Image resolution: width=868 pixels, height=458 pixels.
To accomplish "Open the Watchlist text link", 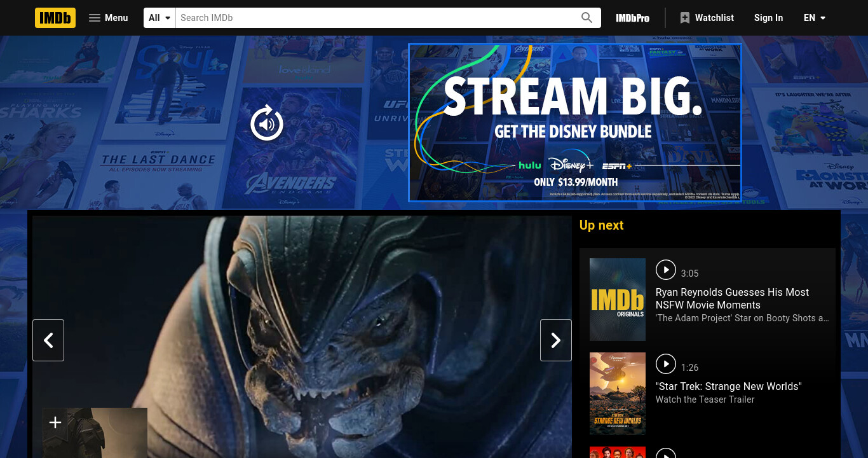I will coord(714,18).
